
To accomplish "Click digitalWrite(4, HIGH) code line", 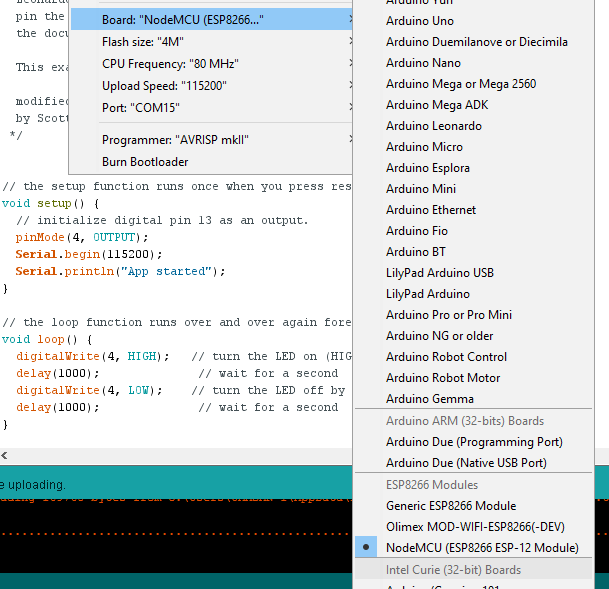I will click(92, 356).
